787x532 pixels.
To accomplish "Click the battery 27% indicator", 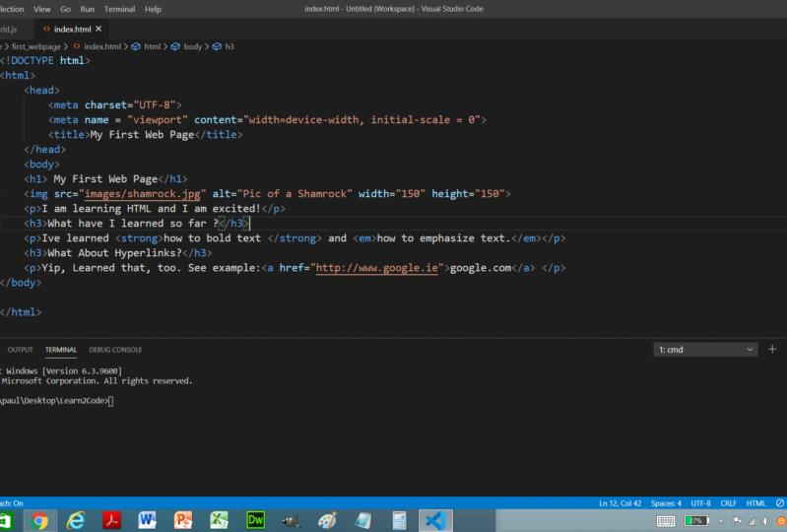I will point(696,521).
